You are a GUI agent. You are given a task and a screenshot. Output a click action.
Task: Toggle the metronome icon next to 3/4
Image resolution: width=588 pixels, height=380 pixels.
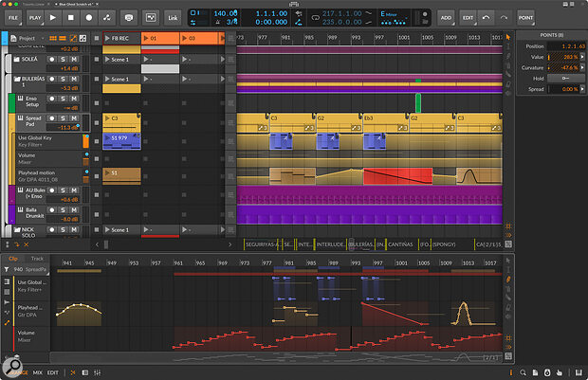click(218, 22)
